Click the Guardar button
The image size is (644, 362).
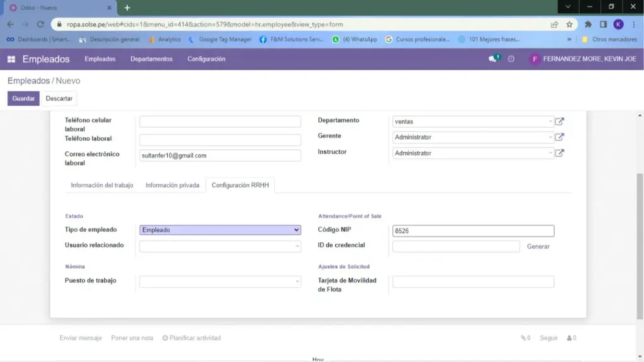tap(23, 99)
